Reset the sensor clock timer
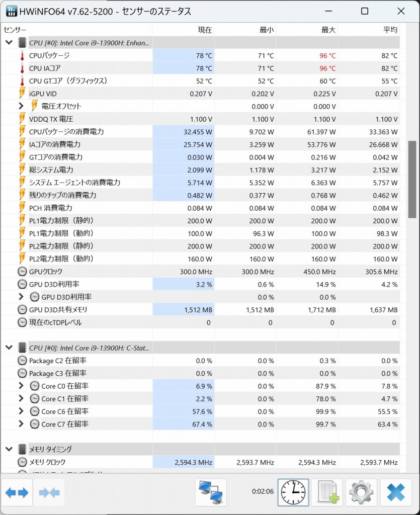The height and width of the screenshot is (515, 420). (x=293, y=492)
